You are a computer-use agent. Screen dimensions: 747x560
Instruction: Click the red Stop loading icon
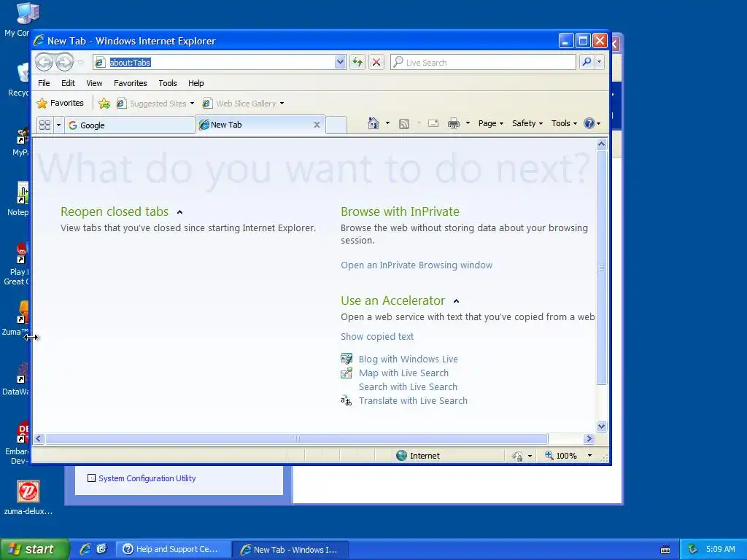tap(376, 63)
